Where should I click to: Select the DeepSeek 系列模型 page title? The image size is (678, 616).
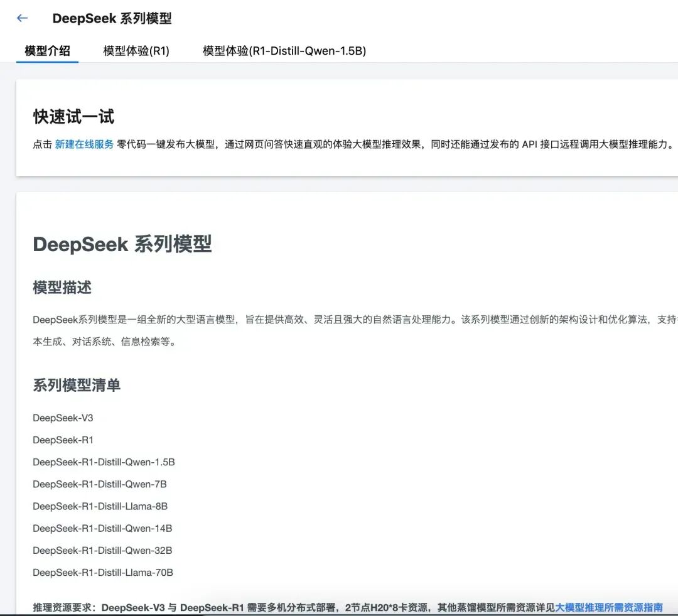pos(112,19)
